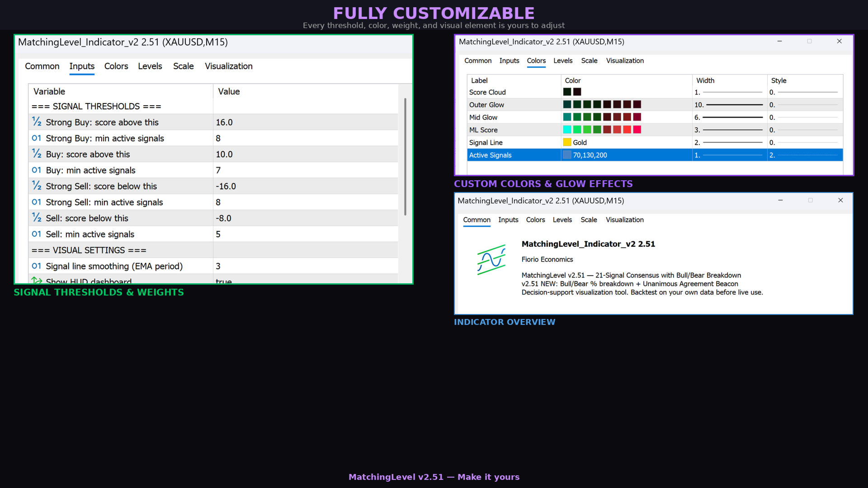Select the Score Cloud row label

pyautogui.click(x=487, y=92)
